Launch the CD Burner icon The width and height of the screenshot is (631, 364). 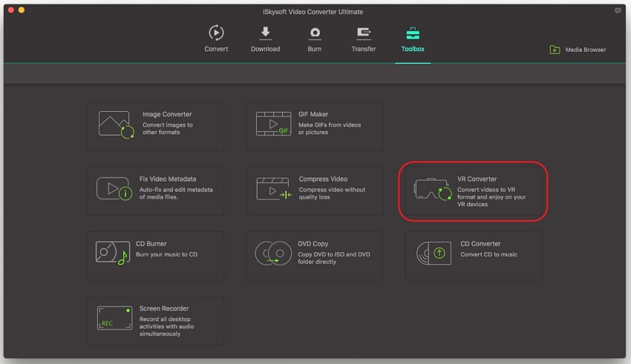point(113,254)
